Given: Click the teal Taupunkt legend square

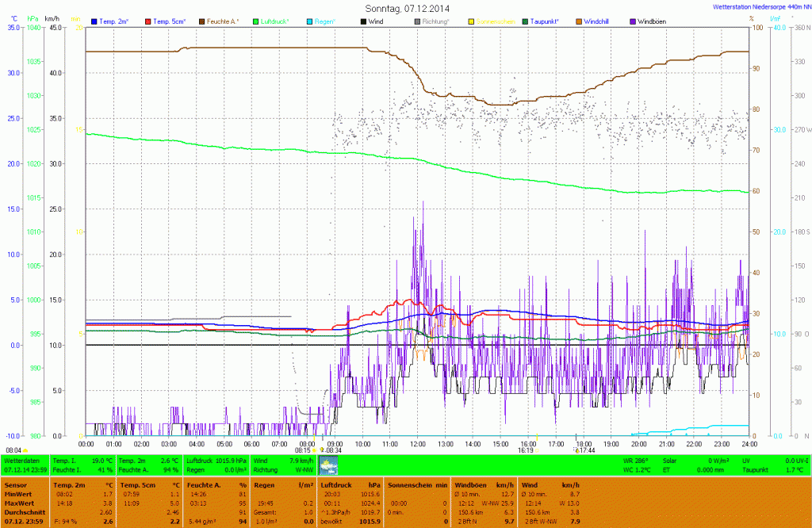Looking at the screenshot, I should (525, 21).
